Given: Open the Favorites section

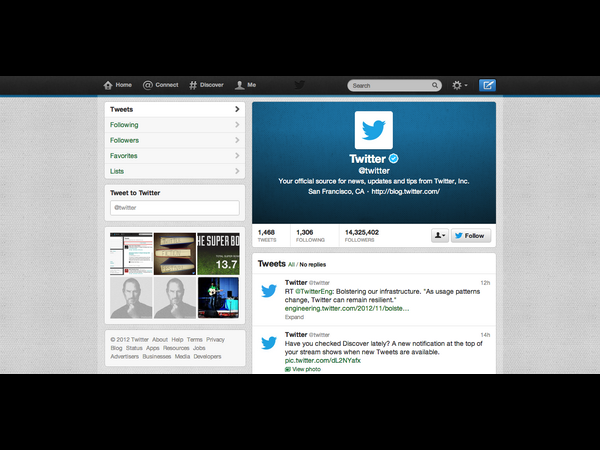Looking at the screenshot, I should pyautogui.click(x=175, y=156).
